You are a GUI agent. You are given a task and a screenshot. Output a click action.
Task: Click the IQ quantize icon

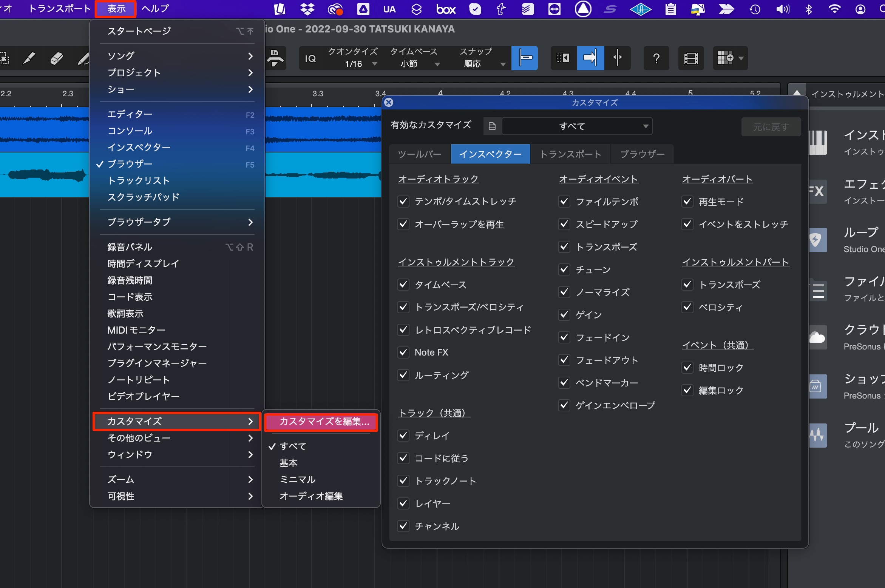coord(310,58)
